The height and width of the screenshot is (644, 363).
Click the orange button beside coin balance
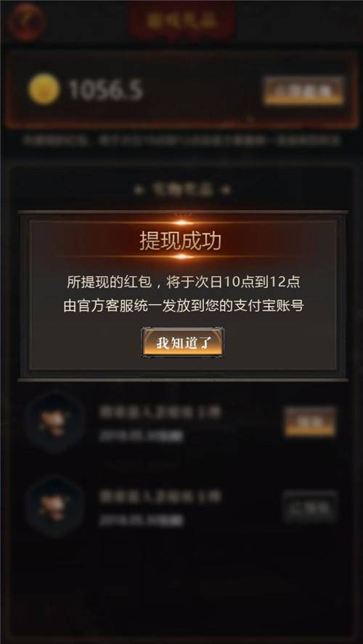tap(303, 91)
